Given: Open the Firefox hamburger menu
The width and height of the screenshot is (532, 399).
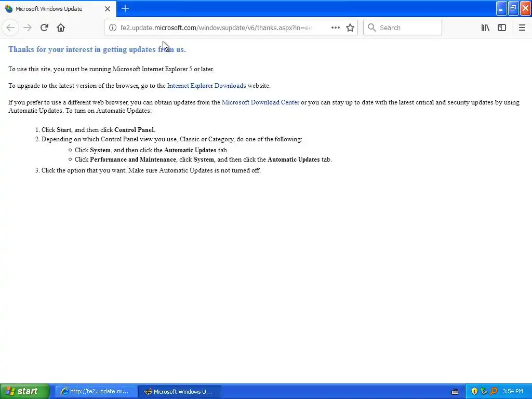Looking at the screenshot, I should pos(522,28).
